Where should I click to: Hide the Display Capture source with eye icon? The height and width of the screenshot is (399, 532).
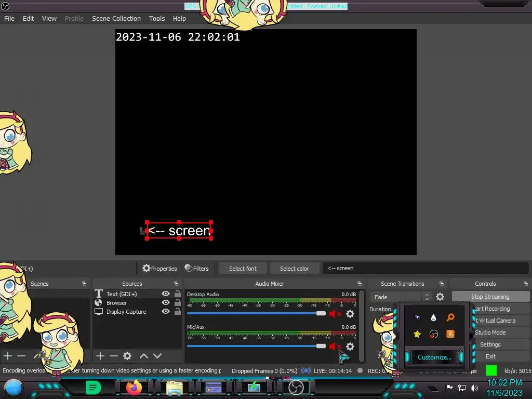(x=166, y=312)
